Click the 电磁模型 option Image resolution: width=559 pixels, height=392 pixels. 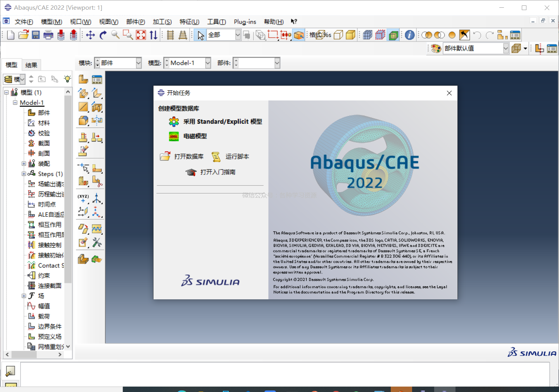[x=188, y=136]
